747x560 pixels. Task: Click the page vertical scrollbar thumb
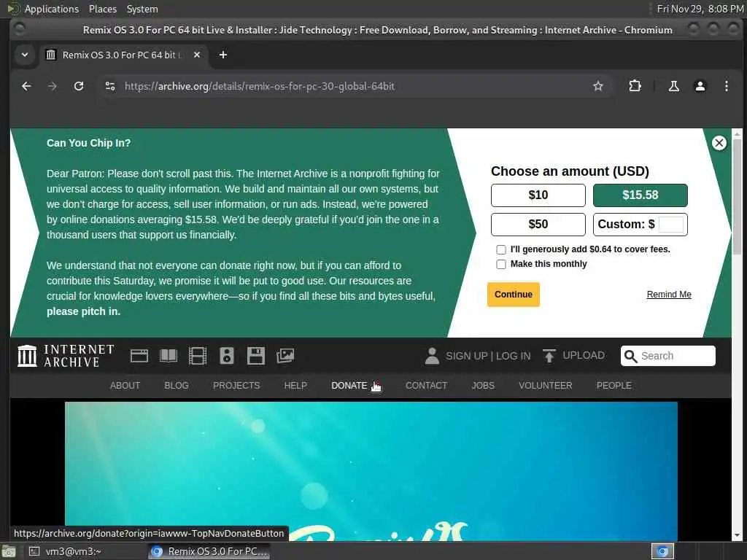tap(737, 197)
